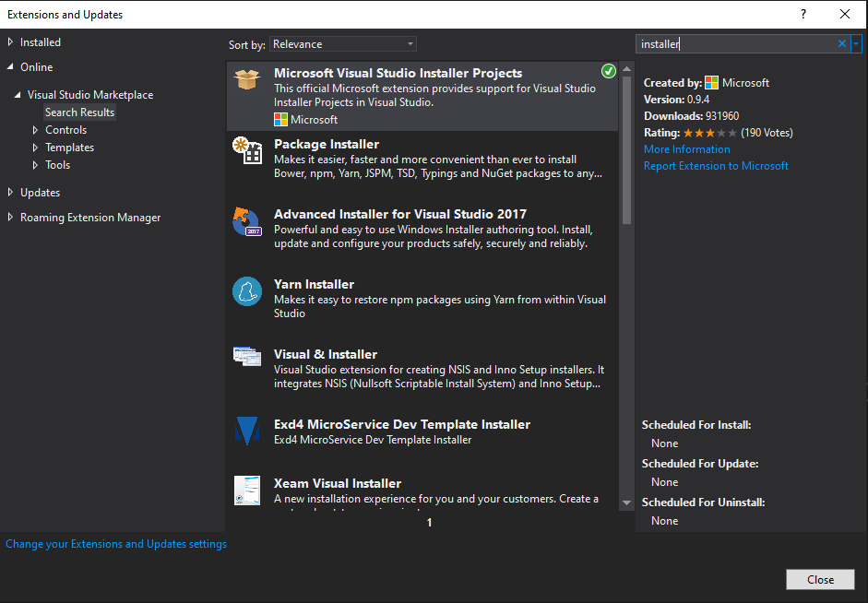
Task: Click the rating stars in details pane
Action: [710, 133]
